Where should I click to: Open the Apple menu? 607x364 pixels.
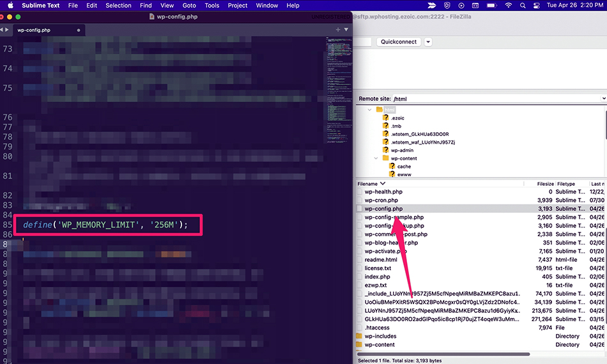[x=10, y=5]
